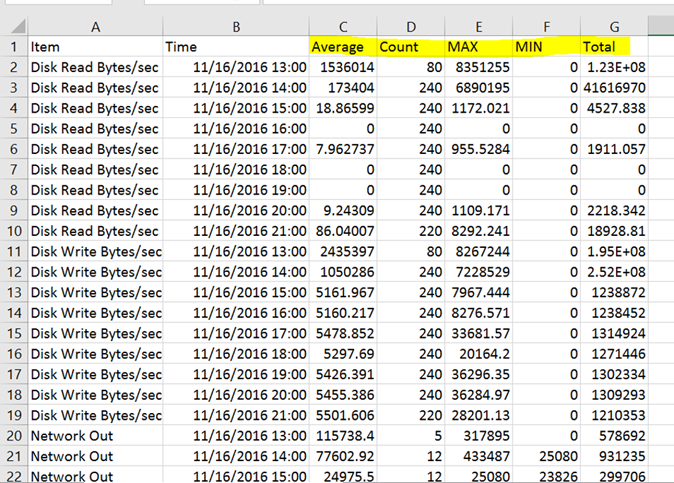Select the cell with value 18.86599
Screen dimensions: 674x483
point(343,108)
